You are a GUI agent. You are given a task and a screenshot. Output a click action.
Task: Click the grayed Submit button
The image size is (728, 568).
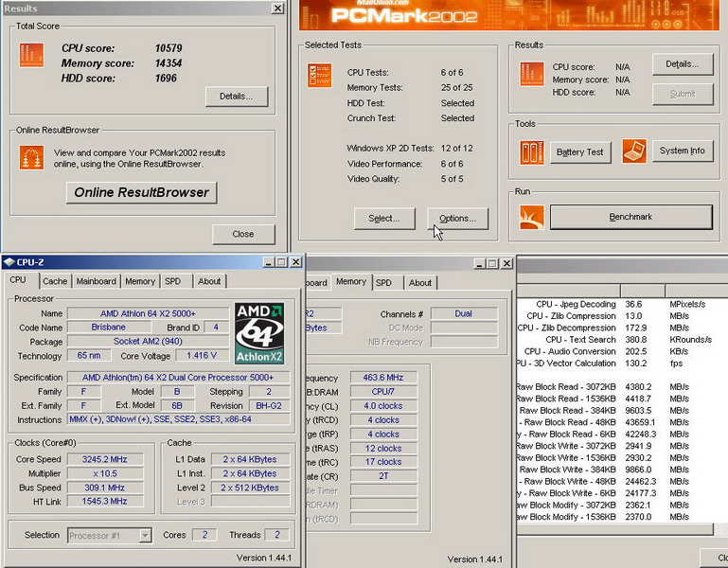pyautogui.click(x=683, y=95)
